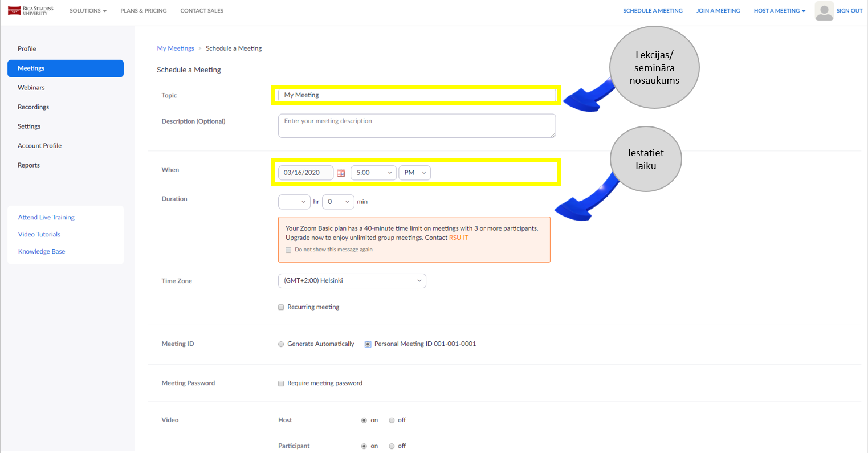Go to Recordings in the sidebar
The image size is (868, 453).
pyautogui.click(x=33, y=107)
